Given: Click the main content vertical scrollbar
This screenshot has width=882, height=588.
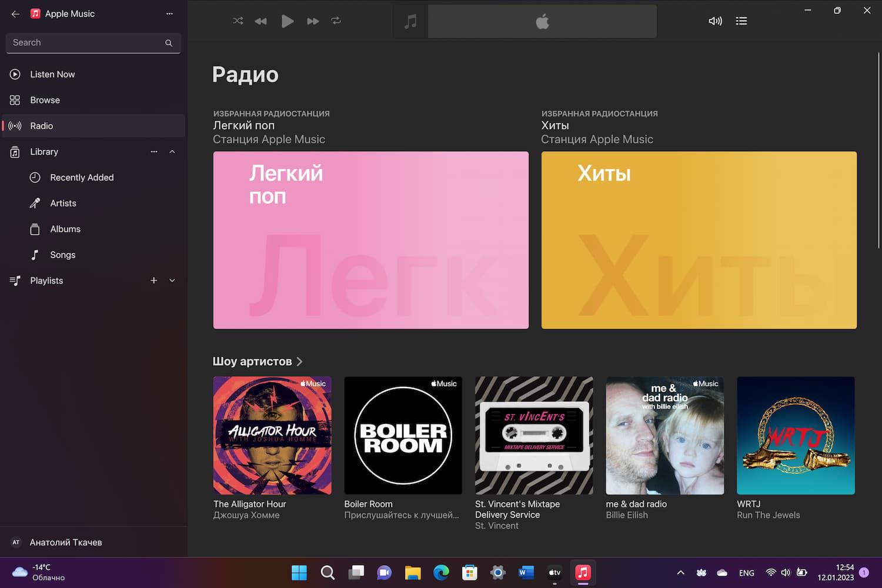Looking at the screenshot, I should tap(879, 151).
